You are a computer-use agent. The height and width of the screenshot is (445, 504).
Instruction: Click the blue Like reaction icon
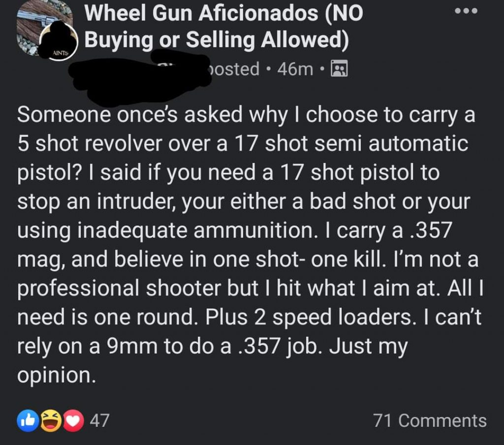click(x=28, y=421)
